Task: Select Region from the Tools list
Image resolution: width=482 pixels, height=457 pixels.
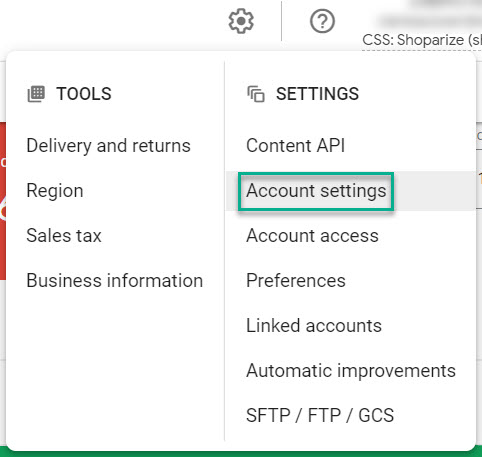Action: (x=55, y=191)
